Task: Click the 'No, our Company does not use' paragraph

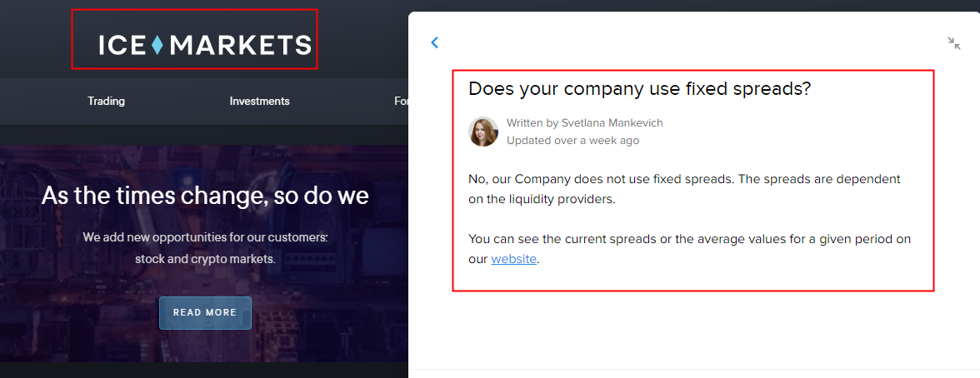Action: (x=684, y=189)
